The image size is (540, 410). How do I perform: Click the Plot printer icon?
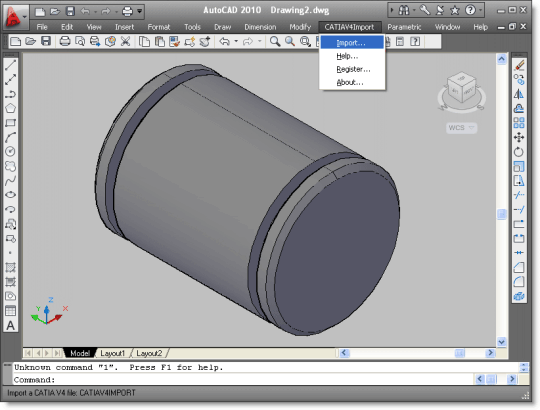65,42
